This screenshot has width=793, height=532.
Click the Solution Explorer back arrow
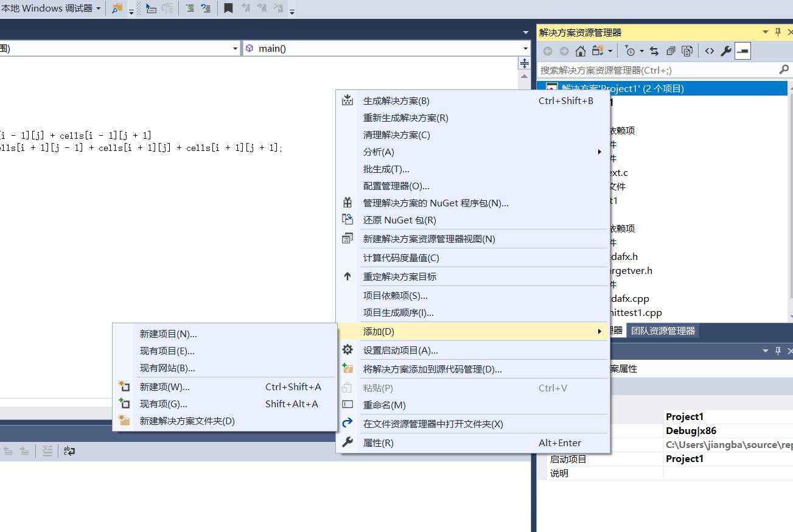coord(548,51)
